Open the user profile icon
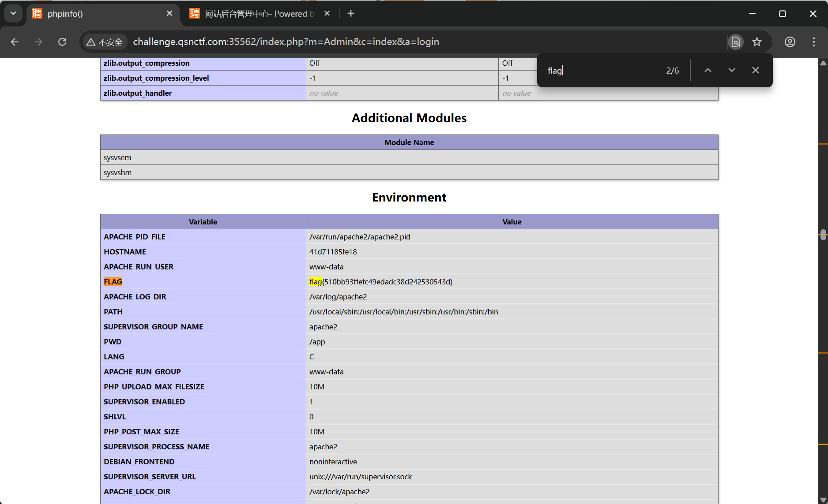This screenshot has width=828, height=504. pyautogui.click(x=790, y=42)
